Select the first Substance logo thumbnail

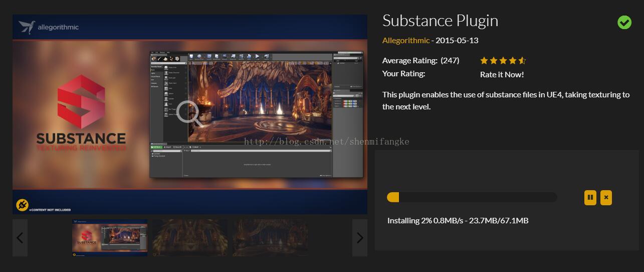110,238
